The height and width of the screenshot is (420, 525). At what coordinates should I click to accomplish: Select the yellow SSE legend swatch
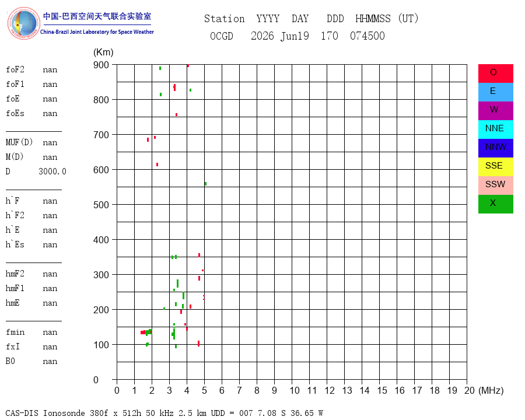point(495,167)
